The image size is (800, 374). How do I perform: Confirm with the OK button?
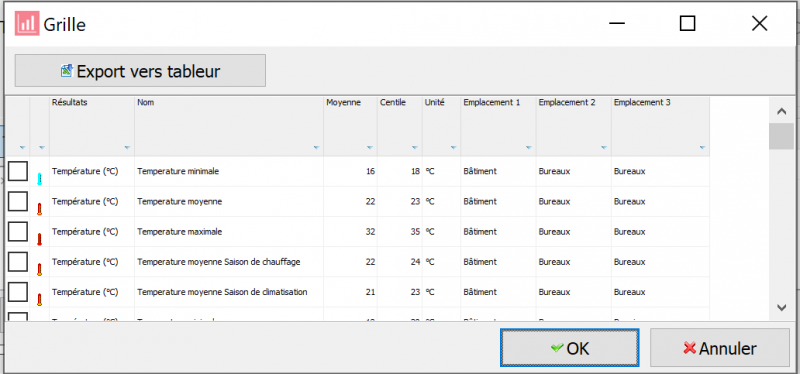click(x=570, y=348)
